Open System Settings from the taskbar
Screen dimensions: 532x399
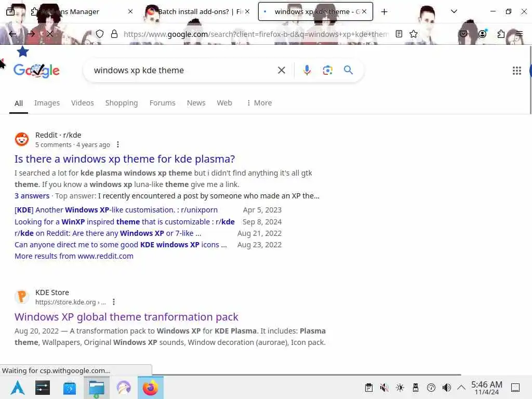(43, 388)
